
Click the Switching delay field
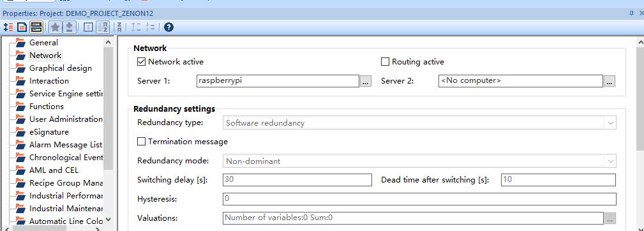point(297,180)
